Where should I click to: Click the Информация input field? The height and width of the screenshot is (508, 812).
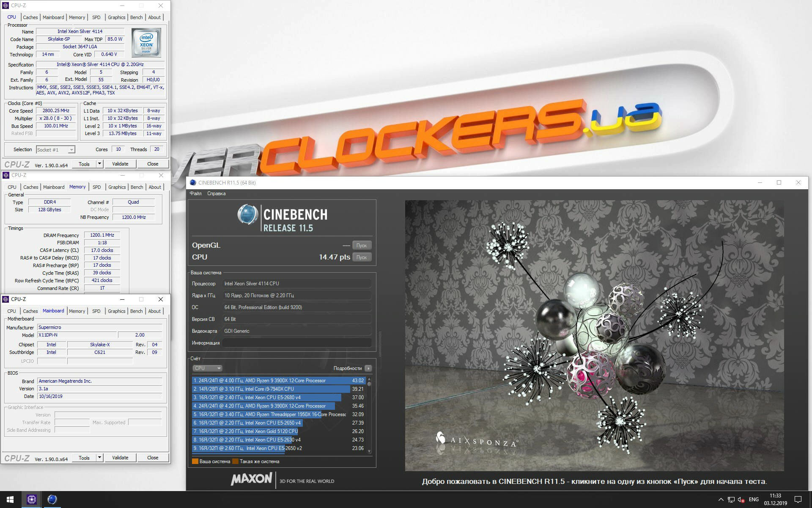pyautogui.click(x=297, y=343)
